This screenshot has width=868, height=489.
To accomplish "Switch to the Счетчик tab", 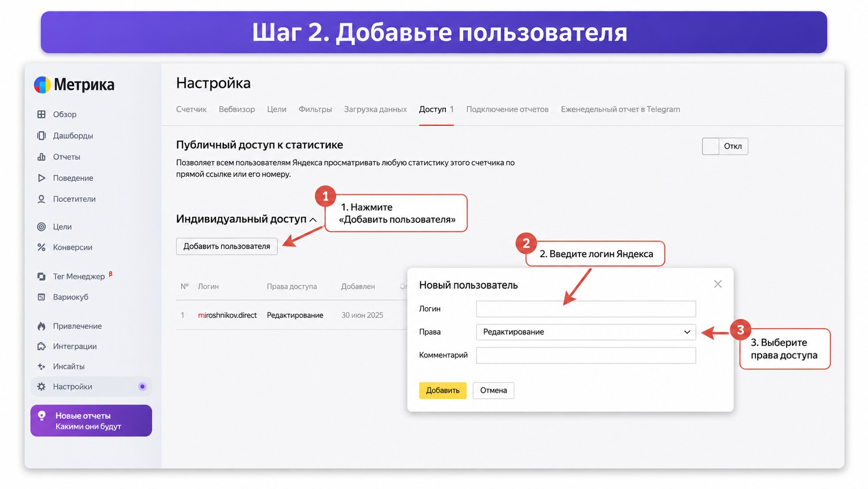I will pos(191,110).
